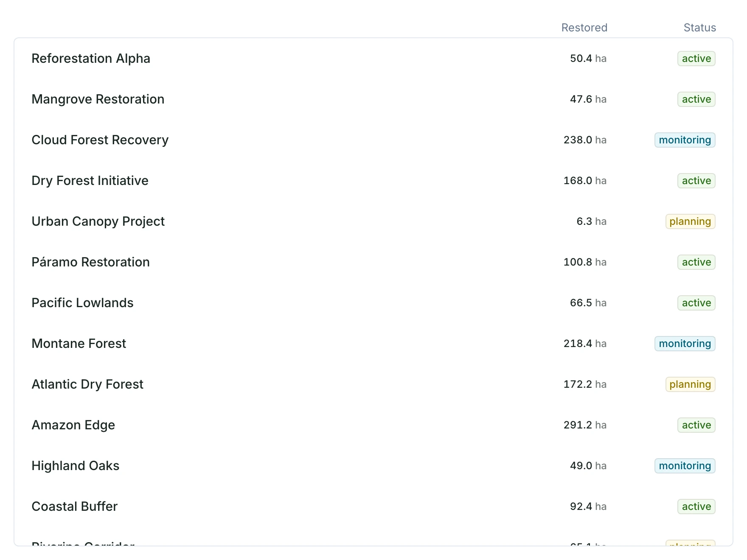Select Atlantic Dry Forest project name
This screenshot has height=560, width=747.
pyautogui.click(x=87, y=384)
